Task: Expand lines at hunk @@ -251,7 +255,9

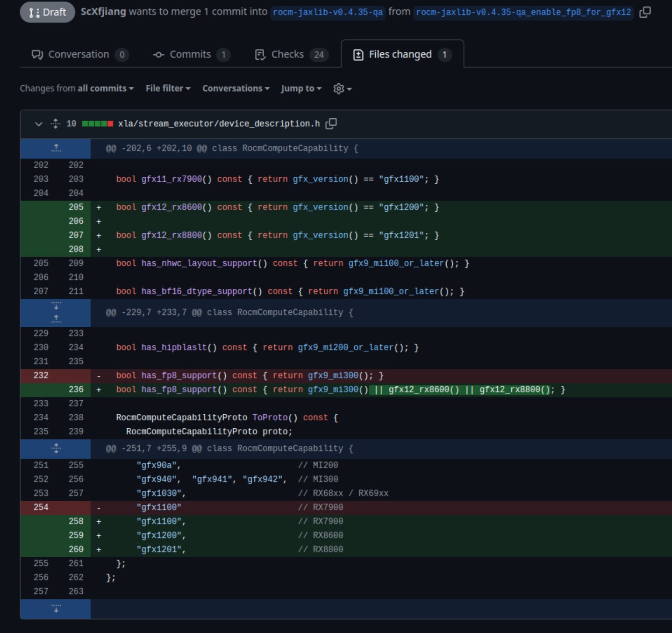Action: click(56, 448)
